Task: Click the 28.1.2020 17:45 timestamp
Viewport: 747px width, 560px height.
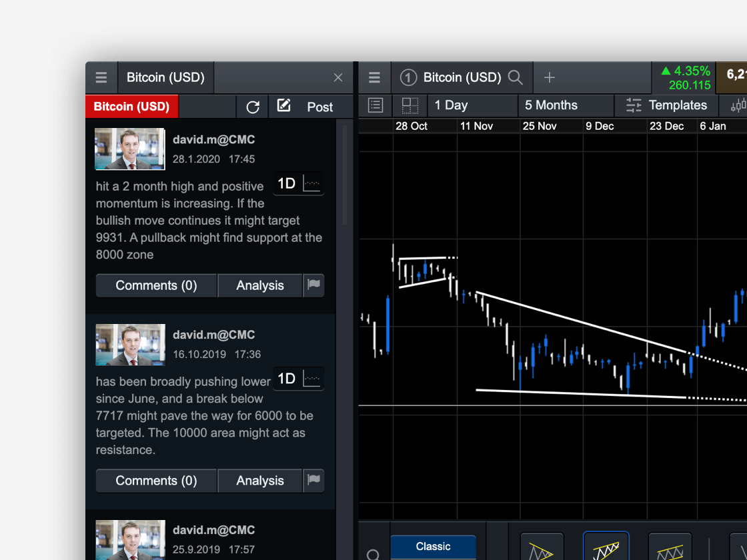Action: (x=213, y=159)
